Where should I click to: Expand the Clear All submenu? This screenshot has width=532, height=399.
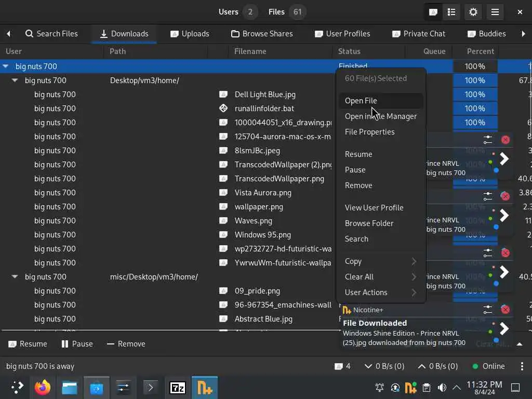pos(381,276)
